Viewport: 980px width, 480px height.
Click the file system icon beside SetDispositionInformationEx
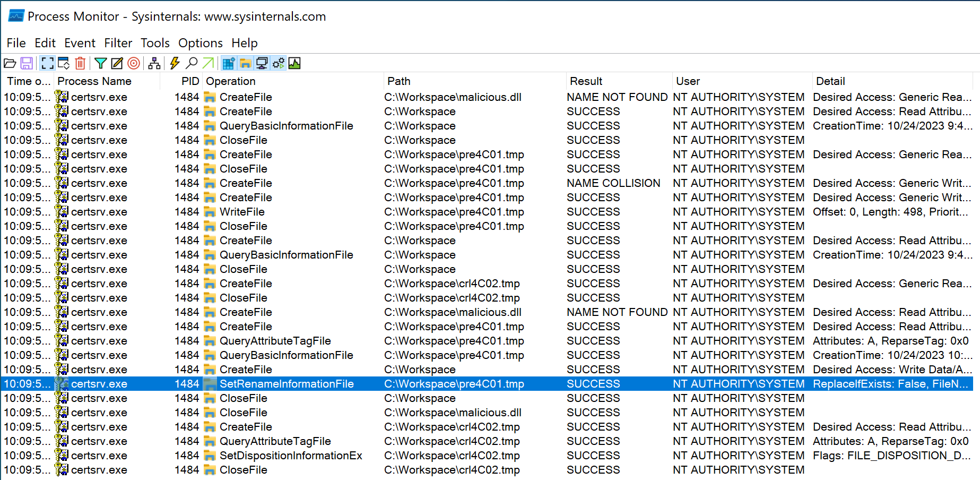[x=210, y=456]
